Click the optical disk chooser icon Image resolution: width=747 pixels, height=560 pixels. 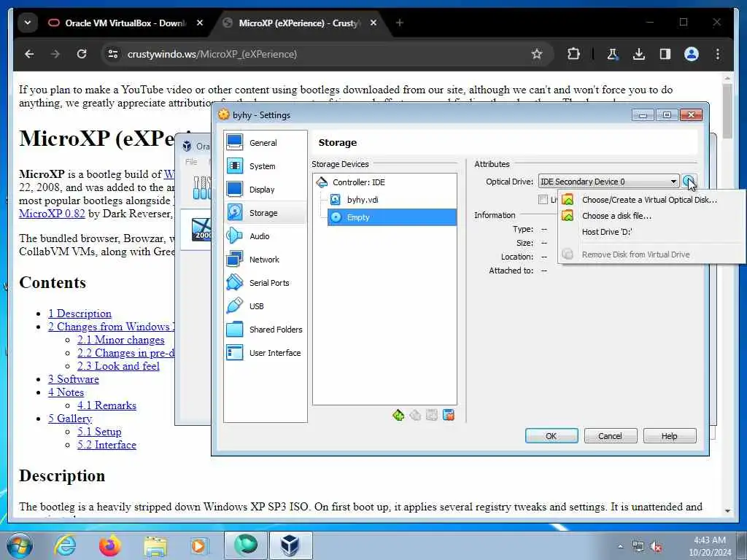(689, 182)
